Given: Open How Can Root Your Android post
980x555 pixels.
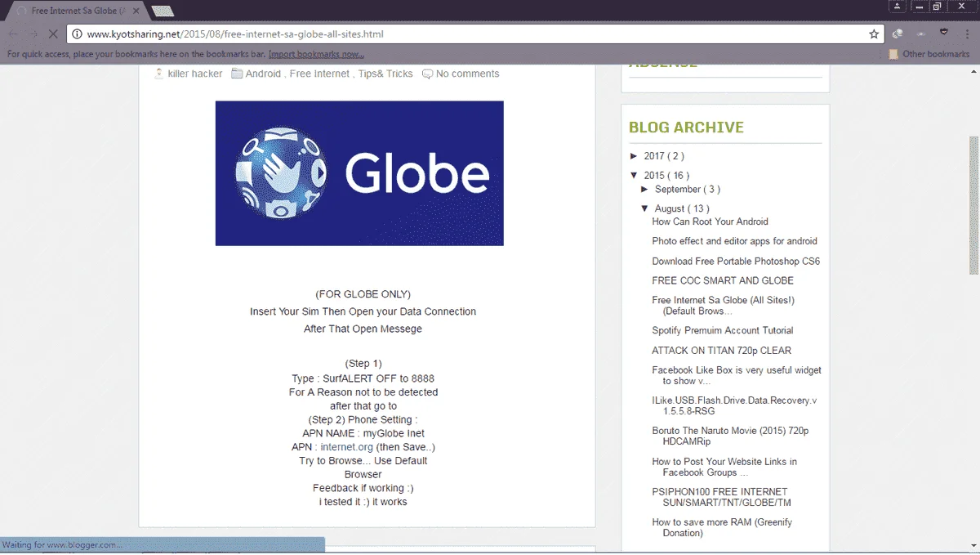Looking at the screenshot, I should click(710, 222).
